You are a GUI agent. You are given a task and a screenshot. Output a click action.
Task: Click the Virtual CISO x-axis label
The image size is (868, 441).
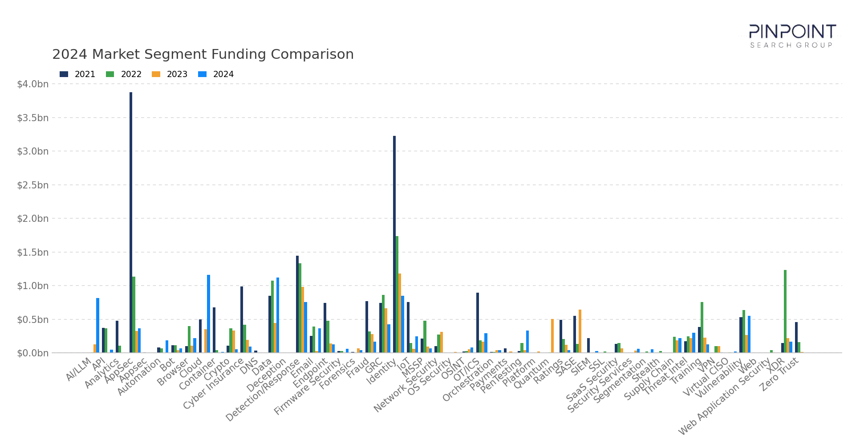[706, 377]
